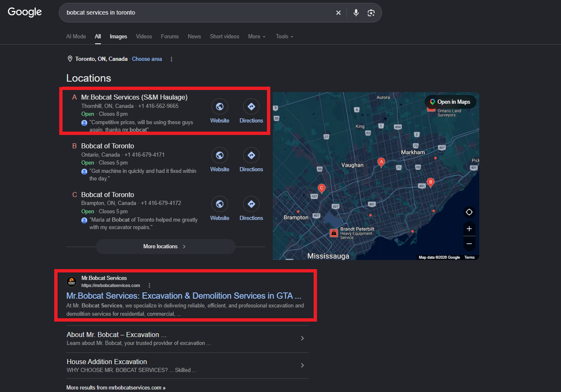Focus the search input field

pos(198,13)
